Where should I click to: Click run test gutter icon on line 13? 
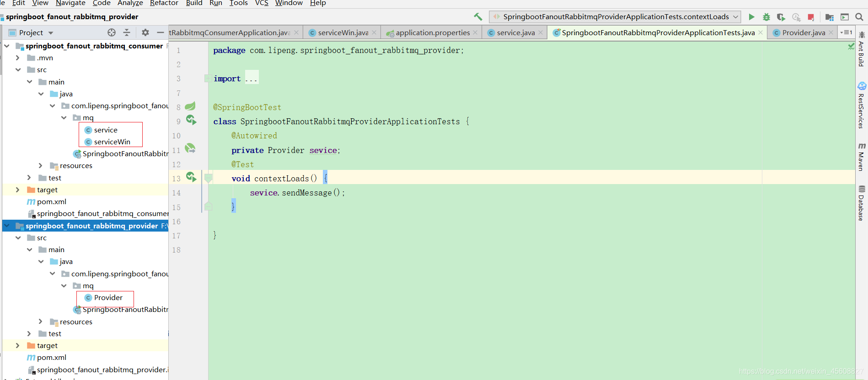point(191,177)
